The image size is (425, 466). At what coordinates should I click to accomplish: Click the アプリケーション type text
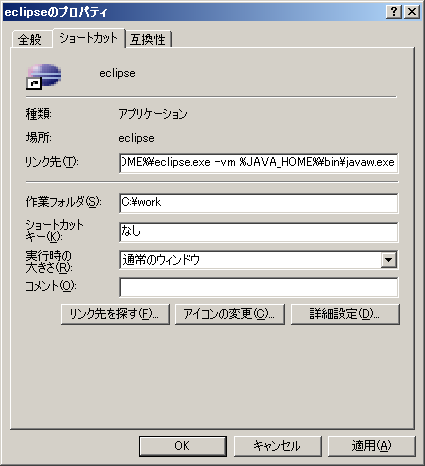(153, 114)
